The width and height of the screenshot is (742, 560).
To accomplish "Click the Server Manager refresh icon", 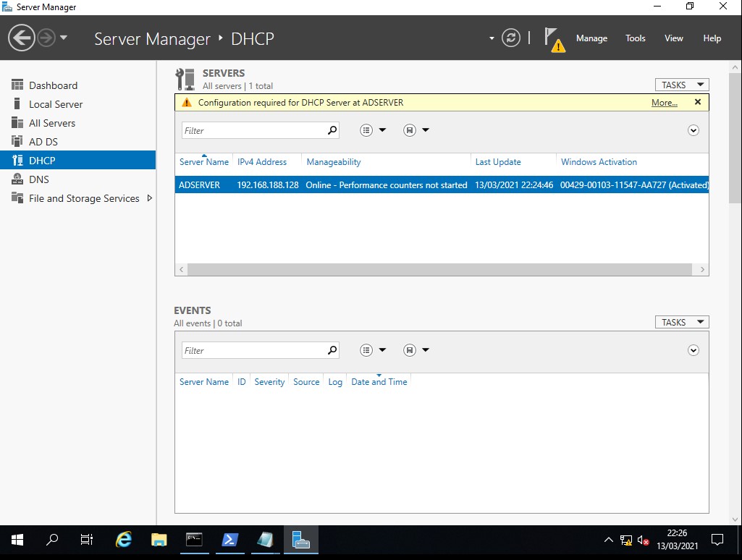I will (511, 38).
